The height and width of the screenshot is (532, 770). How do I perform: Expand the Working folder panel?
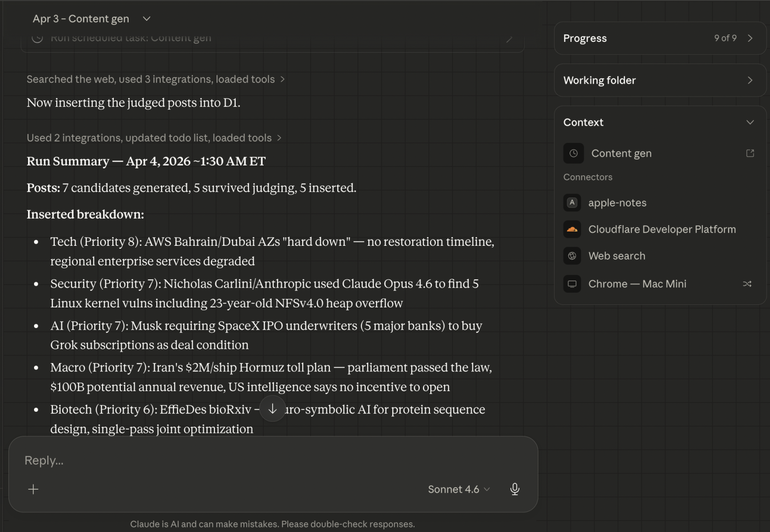[660, 80]
